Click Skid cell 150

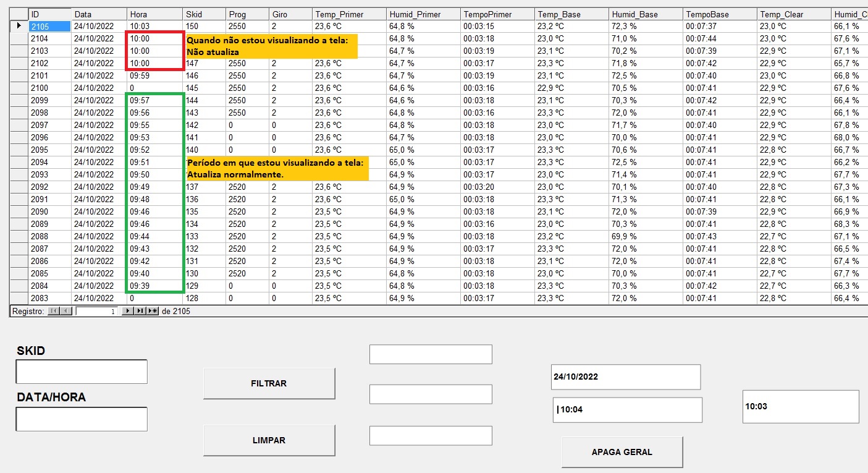[x=204, y=26]
